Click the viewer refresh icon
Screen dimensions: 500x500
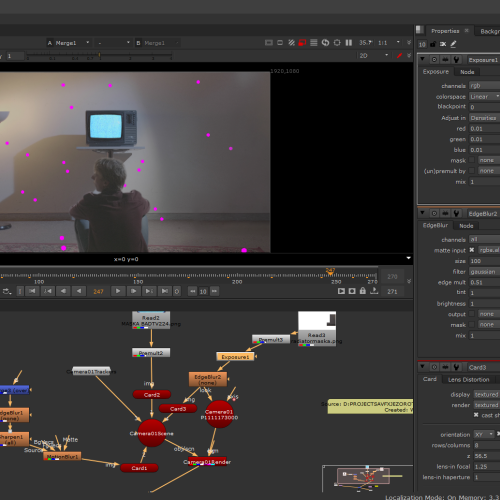tap(325, 43)
